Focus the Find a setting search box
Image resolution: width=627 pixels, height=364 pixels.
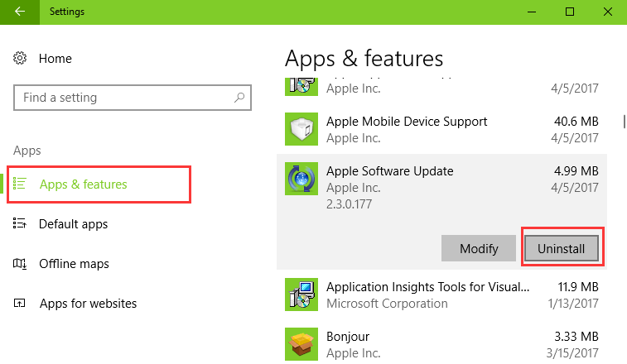[124, 98]
